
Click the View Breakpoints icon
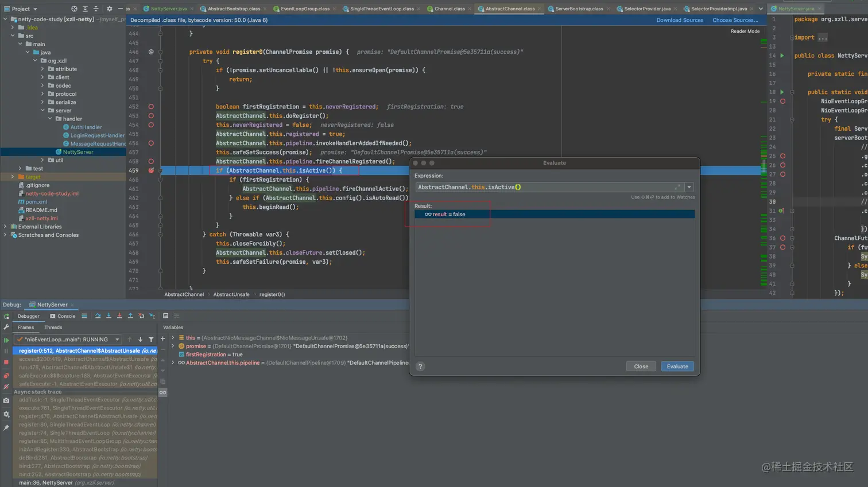(x=6, y=376)
